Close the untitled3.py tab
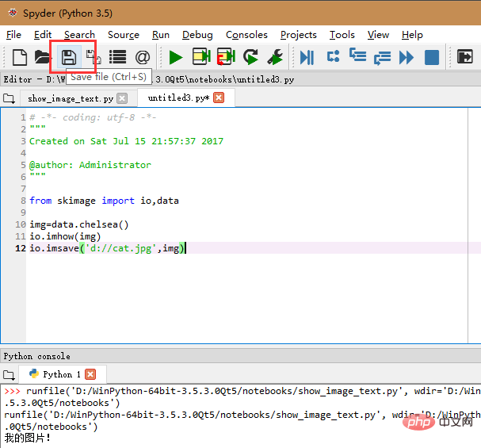Image resolution: width=481 pixels, height=448 pixels. tap(219, 98)
